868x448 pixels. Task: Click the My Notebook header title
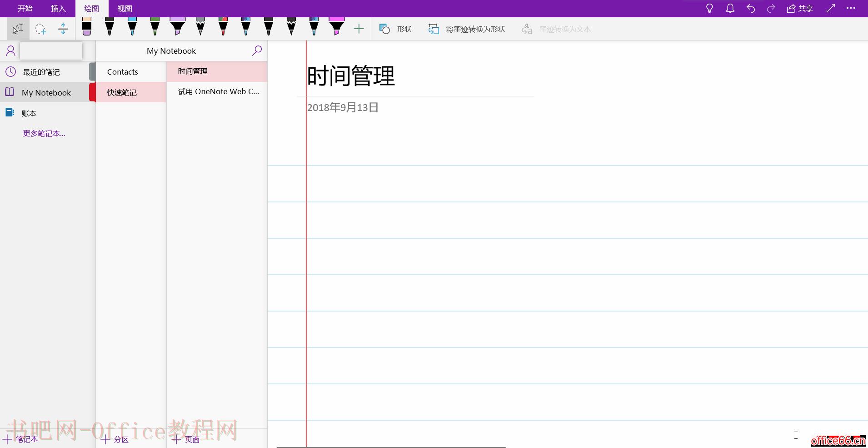(x=171, y=51)
